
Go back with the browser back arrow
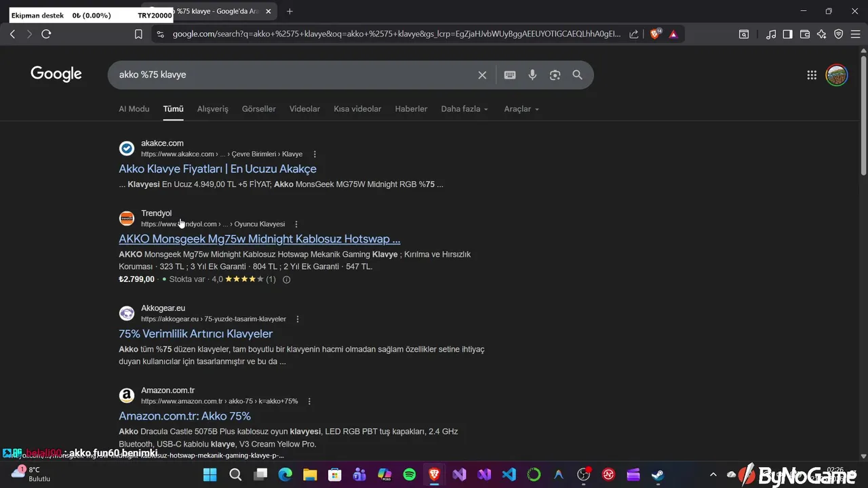coord(12,34)
